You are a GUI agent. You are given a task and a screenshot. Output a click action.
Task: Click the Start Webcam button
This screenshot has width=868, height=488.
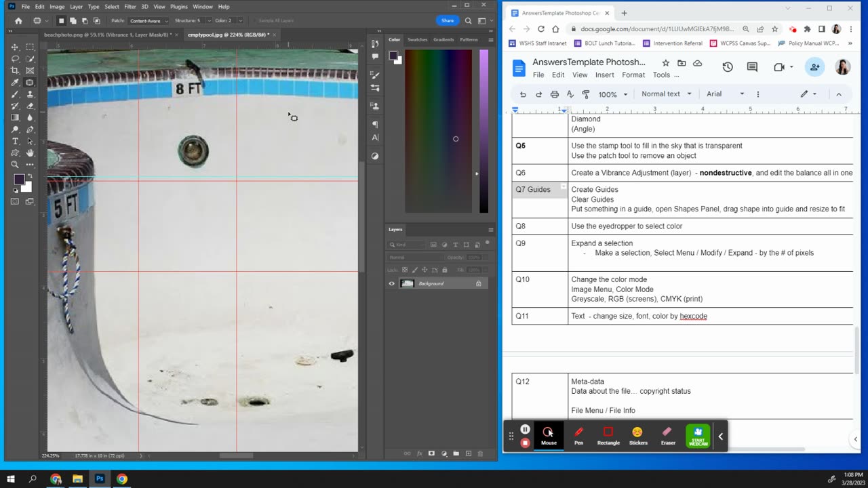point(698,436)
